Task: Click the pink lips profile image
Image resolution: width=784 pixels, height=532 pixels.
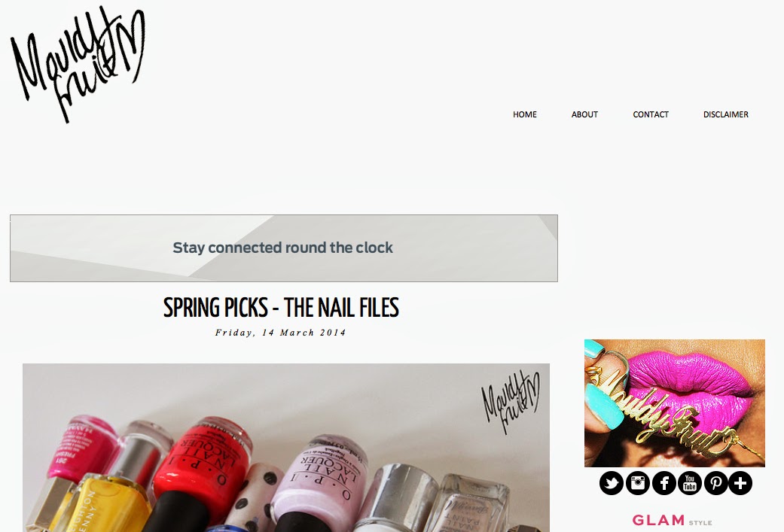Action: (x=675, y=403)
